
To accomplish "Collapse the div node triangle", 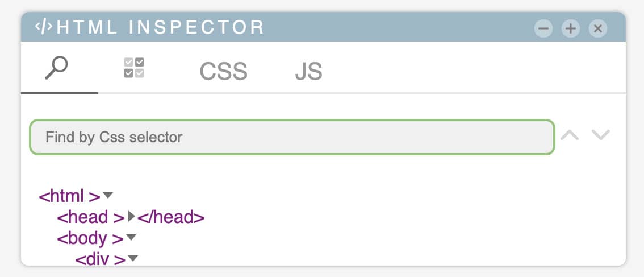I will [133, 258].
